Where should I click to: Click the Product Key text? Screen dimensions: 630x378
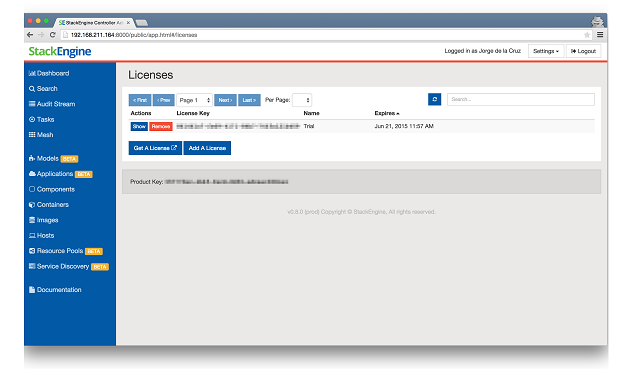209,182
